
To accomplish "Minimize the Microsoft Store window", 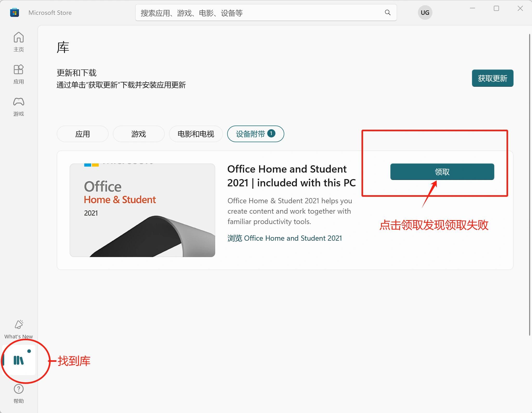I will [472, 8].
